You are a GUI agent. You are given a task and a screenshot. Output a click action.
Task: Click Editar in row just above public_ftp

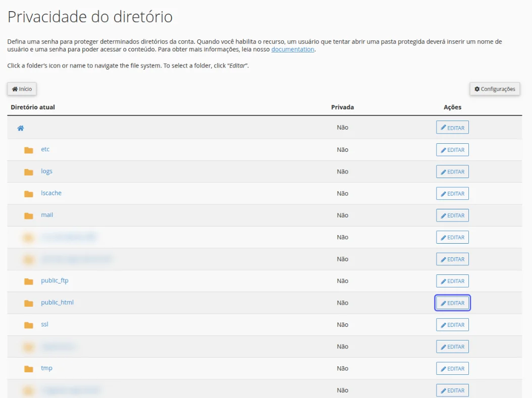pyautogui.click(x=452, y=259)
